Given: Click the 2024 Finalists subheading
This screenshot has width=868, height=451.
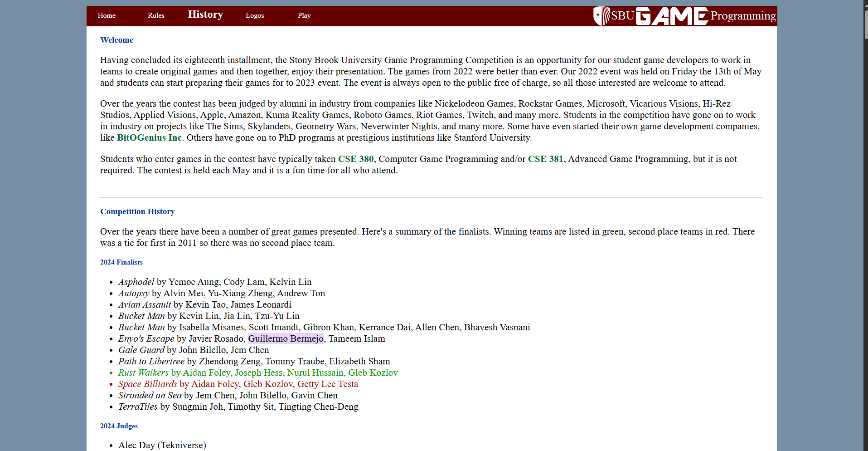Looking at the screenshot, I should click(x=121, y=262).
